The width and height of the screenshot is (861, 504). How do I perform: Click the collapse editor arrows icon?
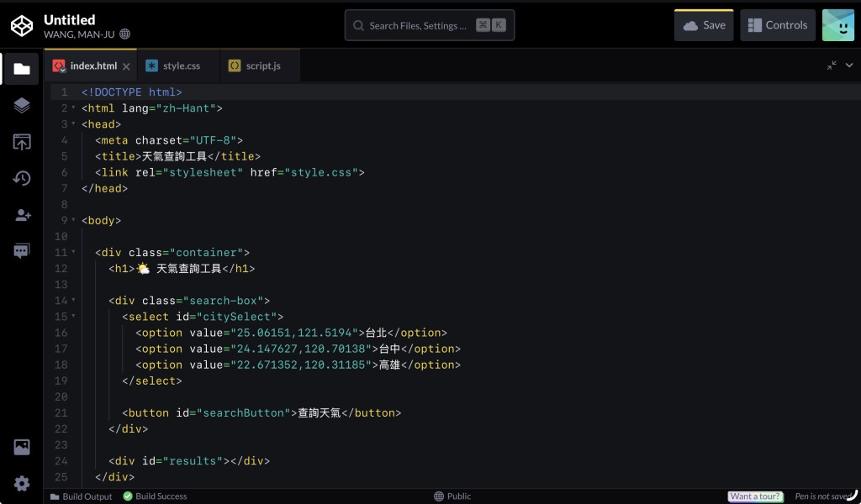tap(832, 66)
